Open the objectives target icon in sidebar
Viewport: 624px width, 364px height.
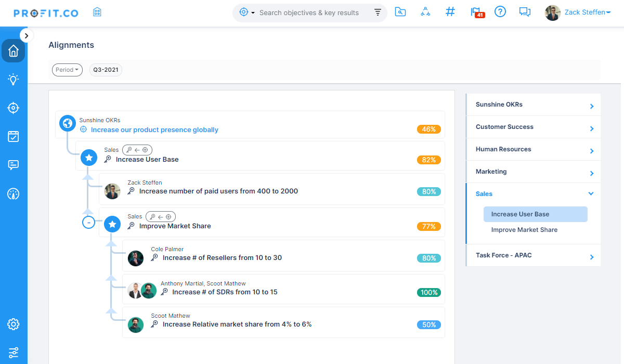[x=13, y=108]
